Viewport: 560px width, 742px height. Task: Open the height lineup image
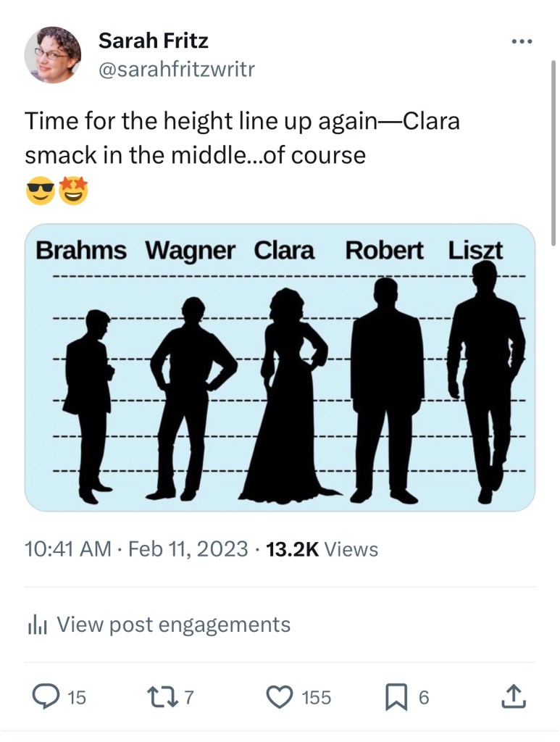coord(280,368)
